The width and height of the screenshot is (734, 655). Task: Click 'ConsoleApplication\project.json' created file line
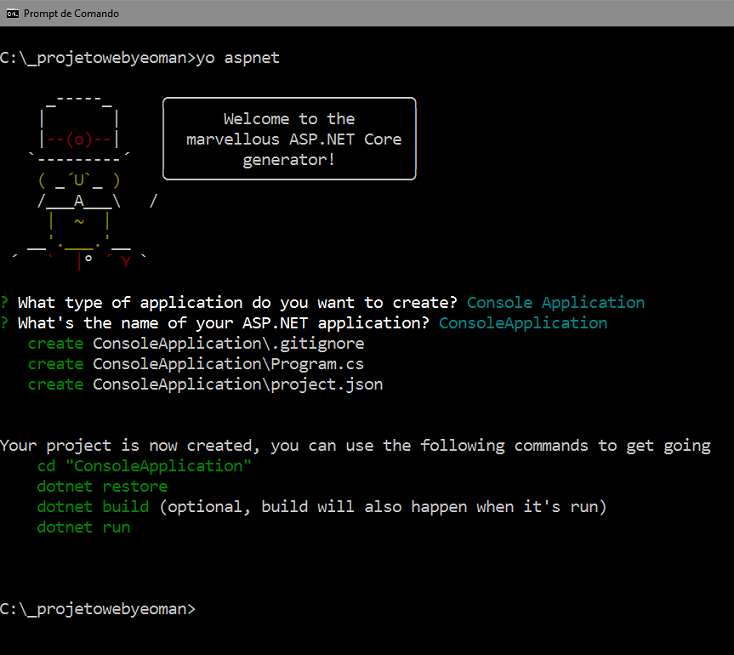[x=238, y=384]
